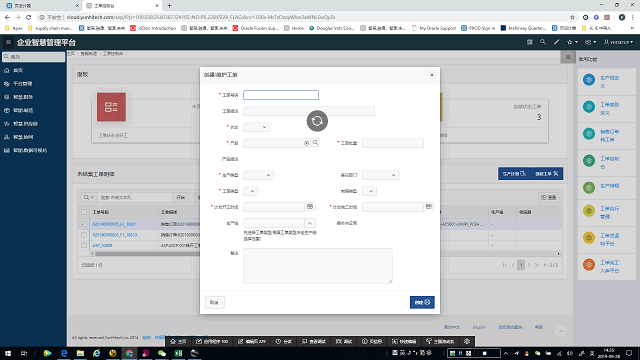Toggle the production line chevron selector
The image size is (640, 360).
coord(310,223)
